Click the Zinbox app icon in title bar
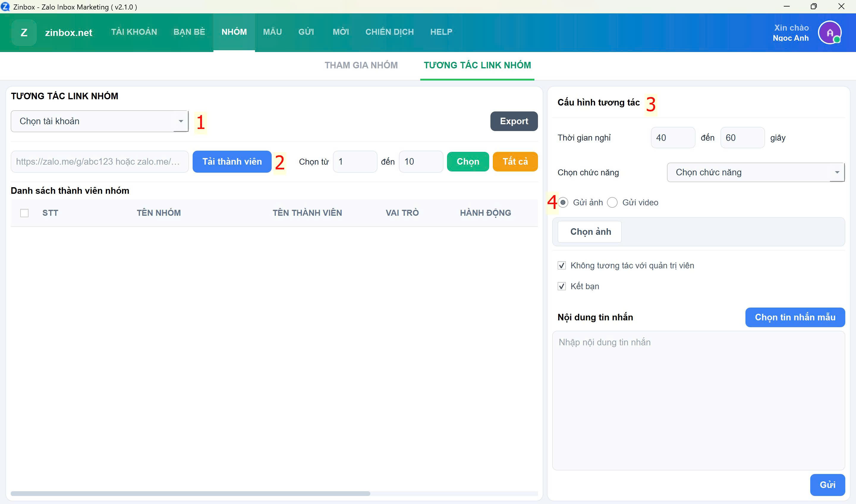The height and width of the screenshot is (504, 856). 5,7
